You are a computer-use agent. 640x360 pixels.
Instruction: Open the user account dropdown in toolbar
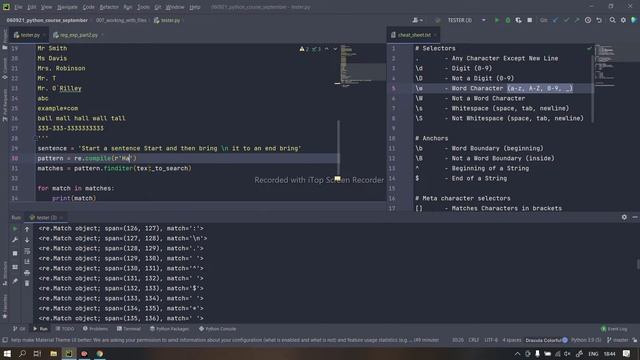(x=418, y=20)
